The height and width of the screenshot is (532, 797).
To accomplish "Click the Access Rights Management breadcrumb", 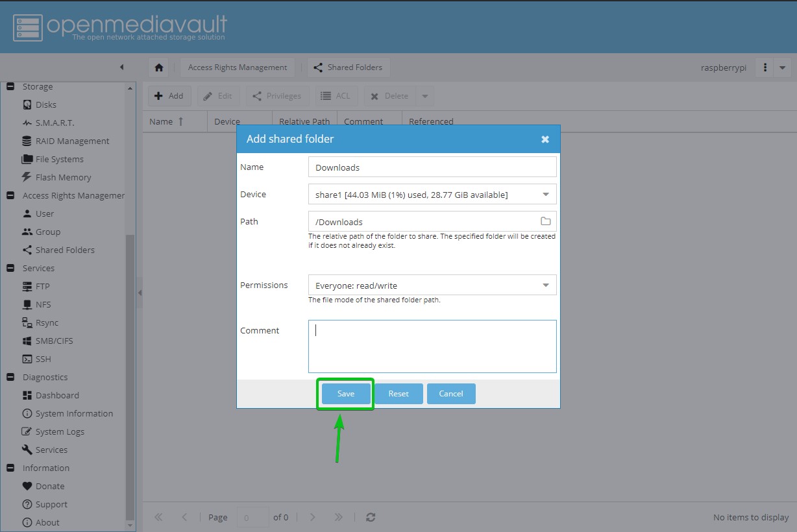I will [238, 67].
